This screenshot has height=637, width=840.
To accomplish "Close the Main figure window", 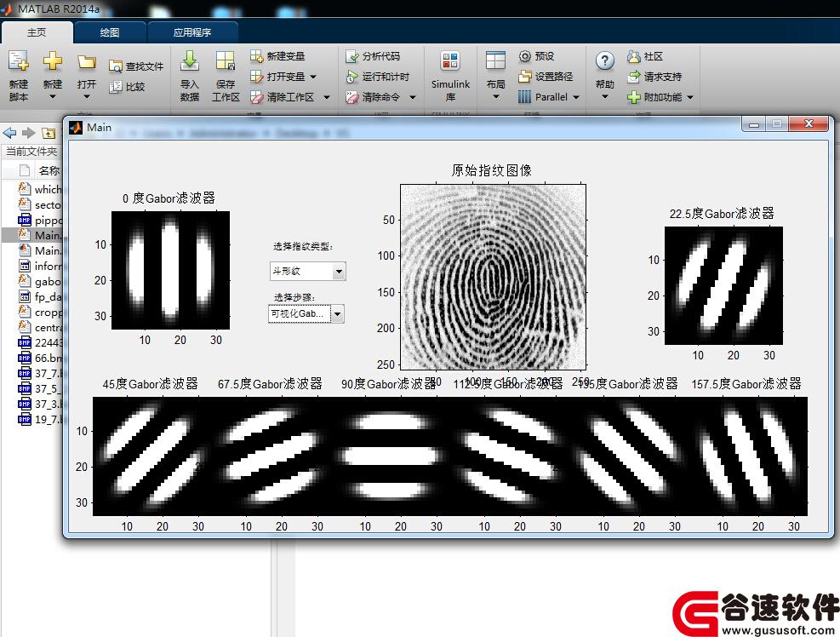I will tap(809, 124).
